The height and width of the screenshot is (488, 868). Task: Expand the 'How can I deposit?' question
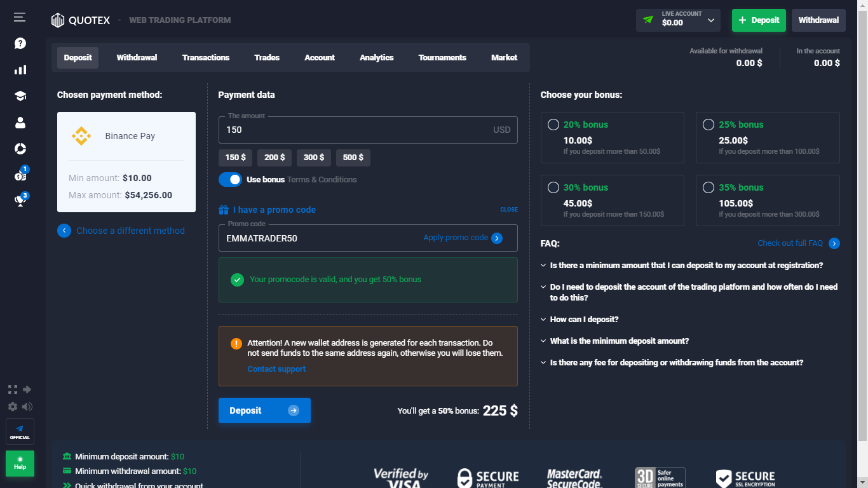click(580, 320)
